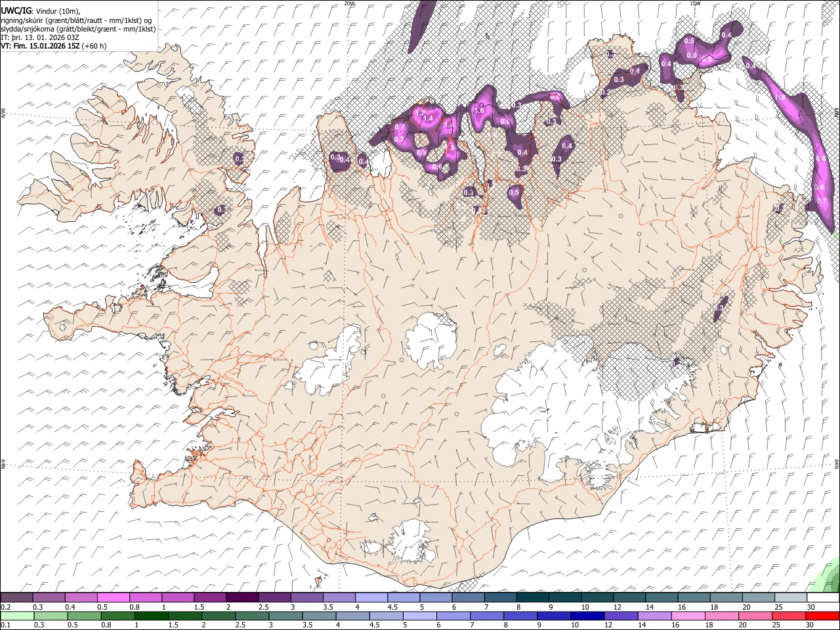Click the "Vindur (10m)" label in the header

click(57, 12)
